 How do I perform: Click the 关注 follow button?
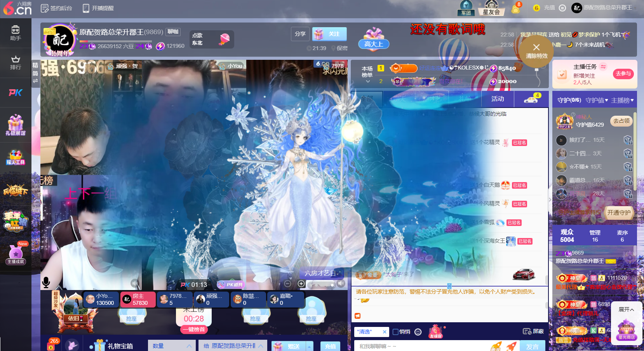[329, 34]
